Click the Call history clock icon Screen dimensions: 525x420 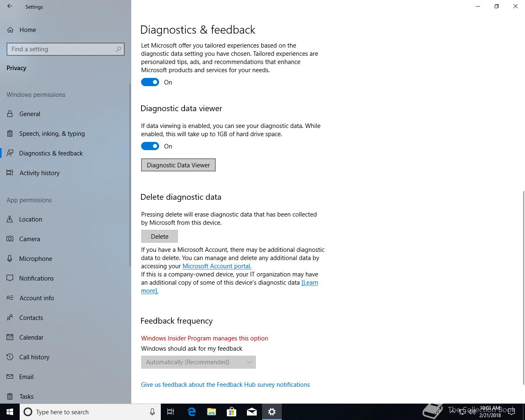(x=10, y=357)
